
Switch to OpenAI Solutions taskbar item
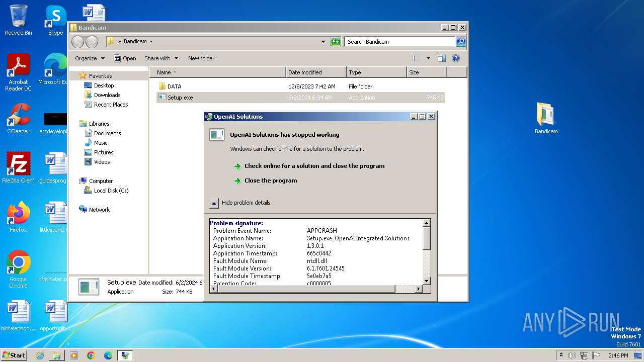click(125, 355)
